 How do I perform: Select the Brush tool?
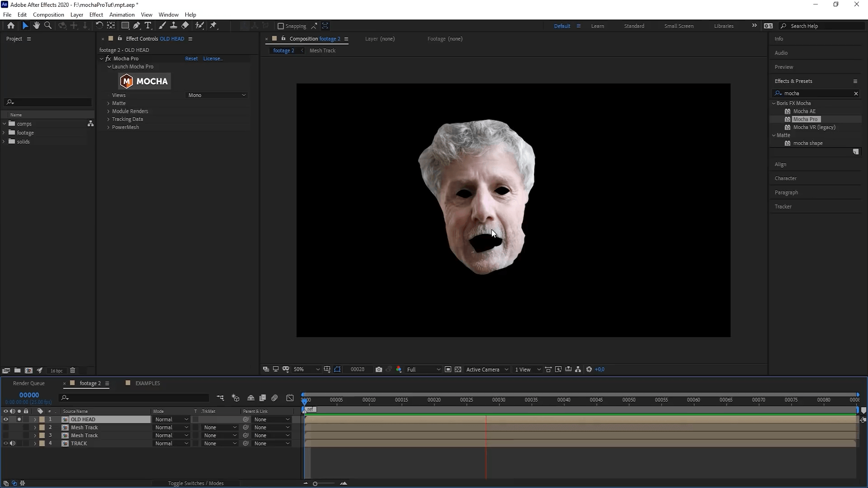[162, 26]
